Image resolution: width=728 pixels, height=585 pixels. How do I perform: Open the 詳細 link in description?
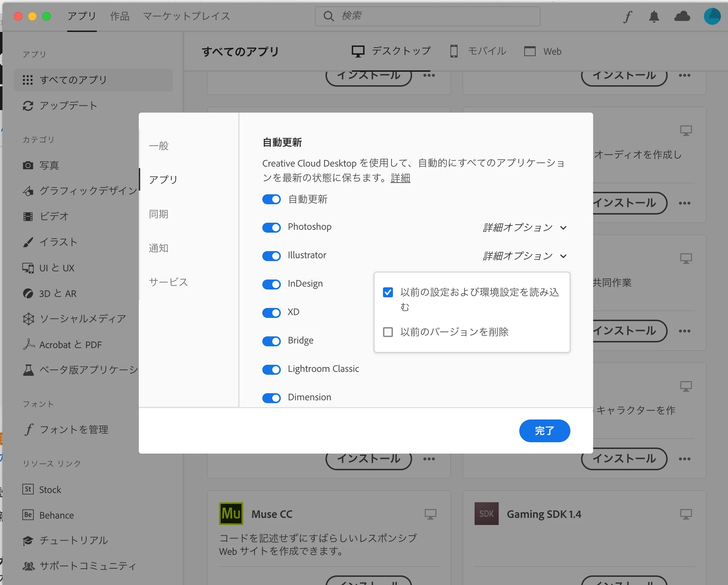pyautogui.click(x=400, y=178)
